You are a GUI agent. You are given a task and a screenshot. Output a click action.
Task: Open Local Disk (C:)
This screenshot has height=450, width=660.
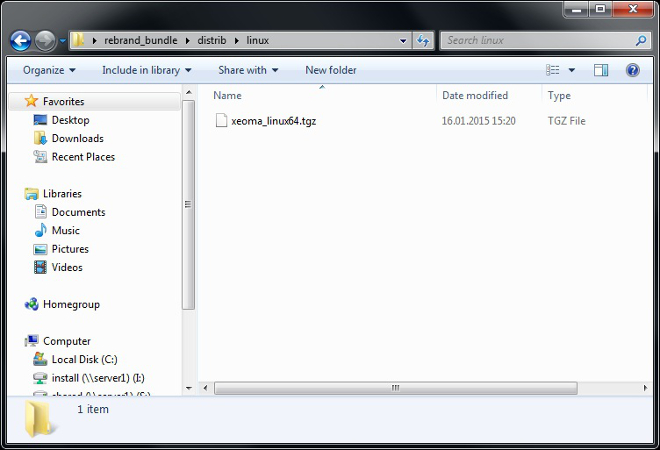(84, 359)
